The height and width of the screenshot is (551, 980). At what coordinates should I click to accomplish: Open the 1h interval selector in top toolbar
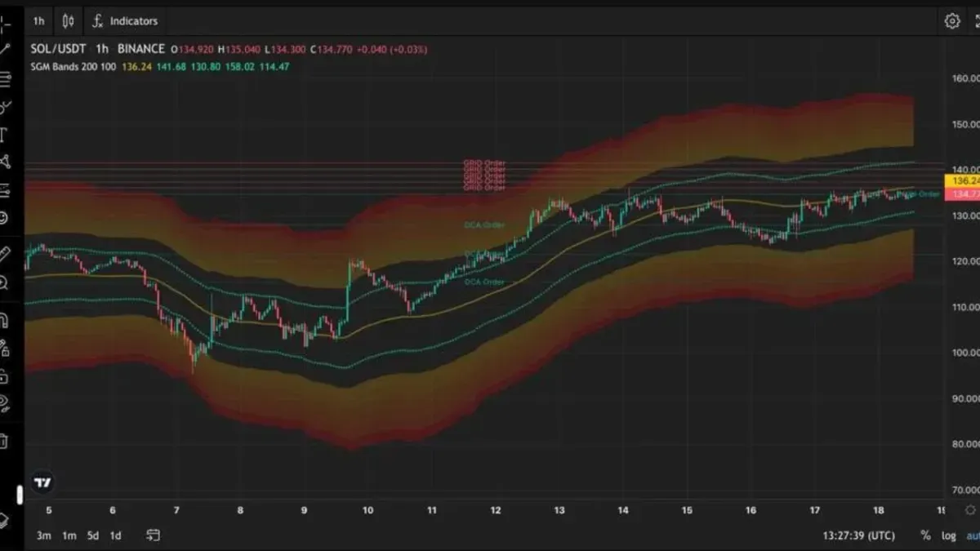(x=38, y=21)
